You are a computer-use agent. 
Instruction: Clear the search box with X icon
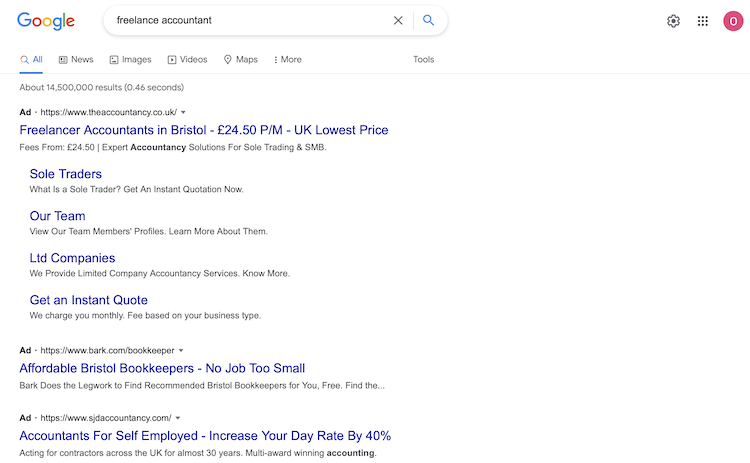point(398,21)
